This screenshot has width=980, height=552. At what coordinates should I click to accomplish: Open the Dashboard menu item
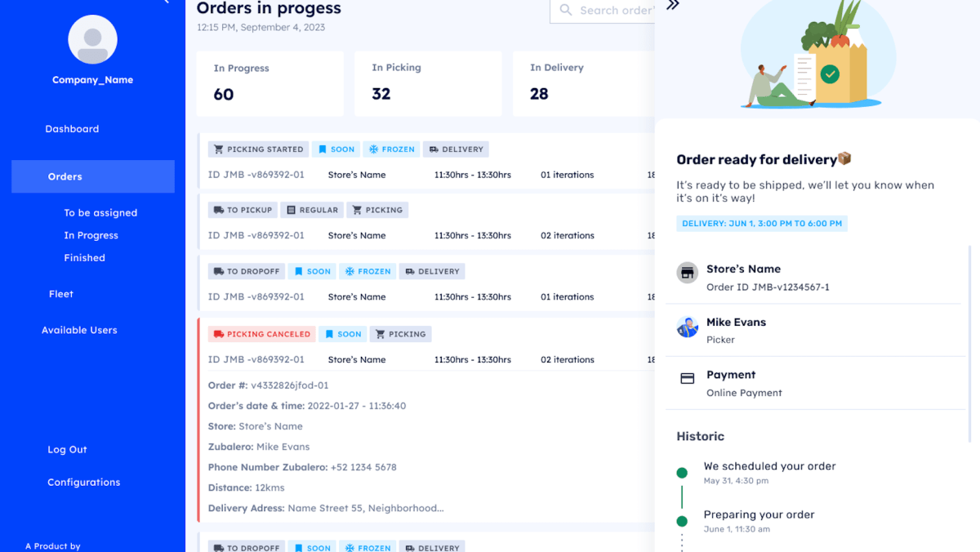pos(72,129)
